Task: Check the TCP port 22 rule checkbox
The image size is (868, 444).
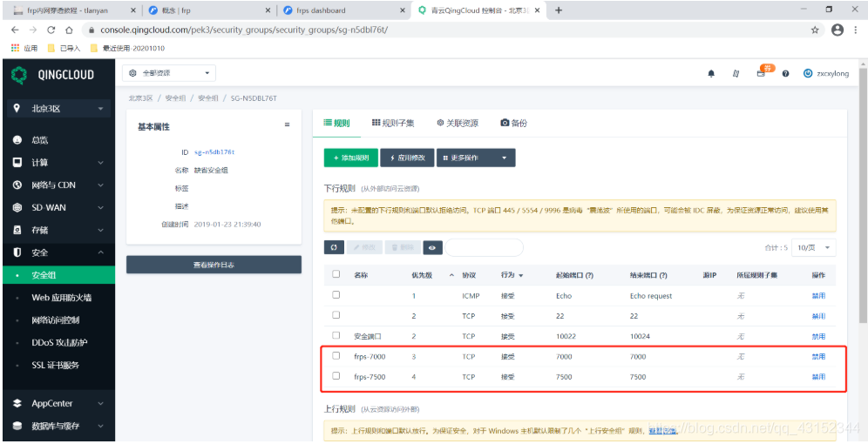Action: click(336, 314)
